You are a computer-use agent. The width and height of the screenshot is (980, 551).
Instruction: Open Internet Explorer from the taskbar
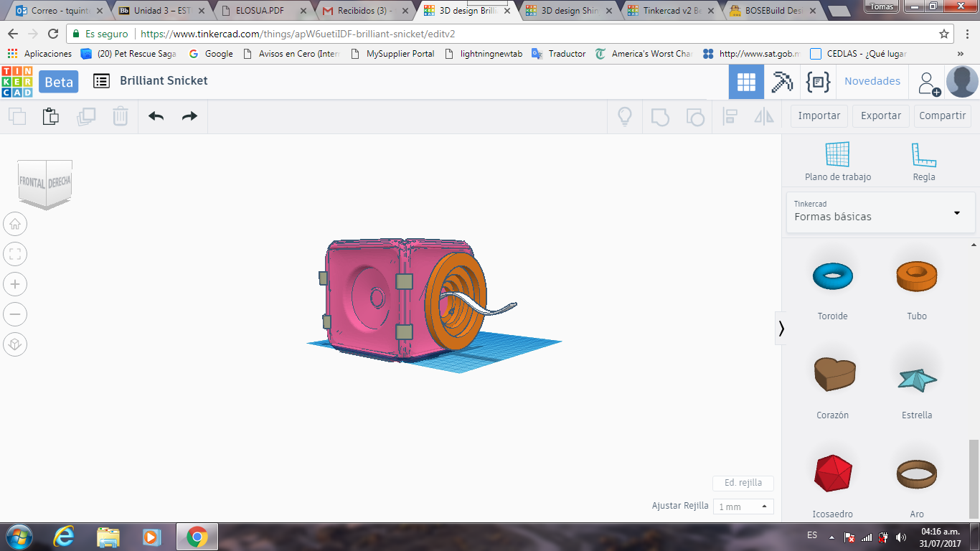tap(64, 537)
